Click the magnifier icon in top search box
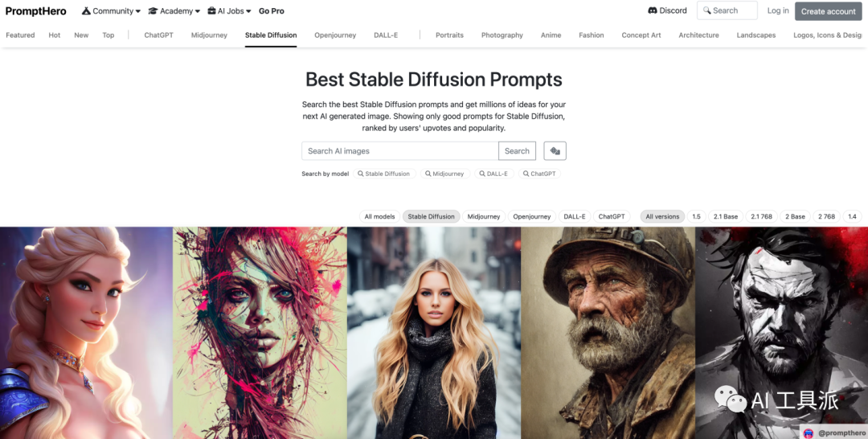This screenshot has height=439, width=868. tap(706, 10)
